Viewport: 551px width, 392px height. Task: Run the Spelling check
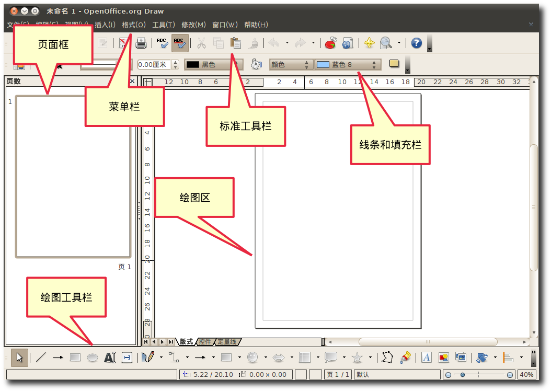pos(162,43)
